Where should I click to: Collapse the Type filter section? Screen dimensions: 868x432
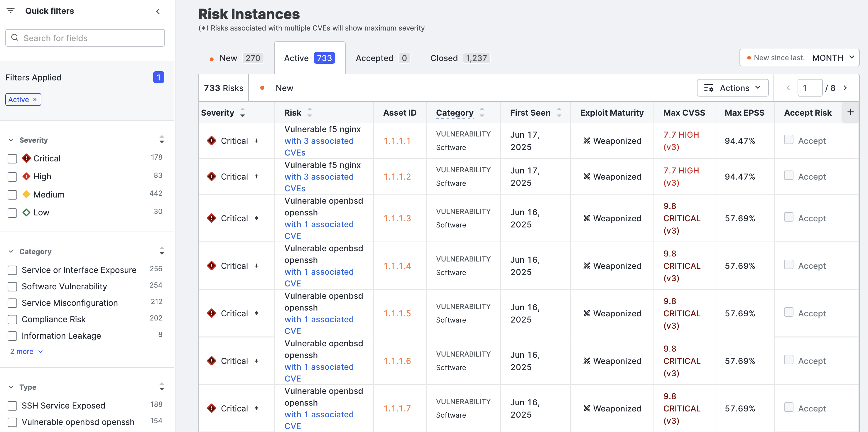point(11,387)
